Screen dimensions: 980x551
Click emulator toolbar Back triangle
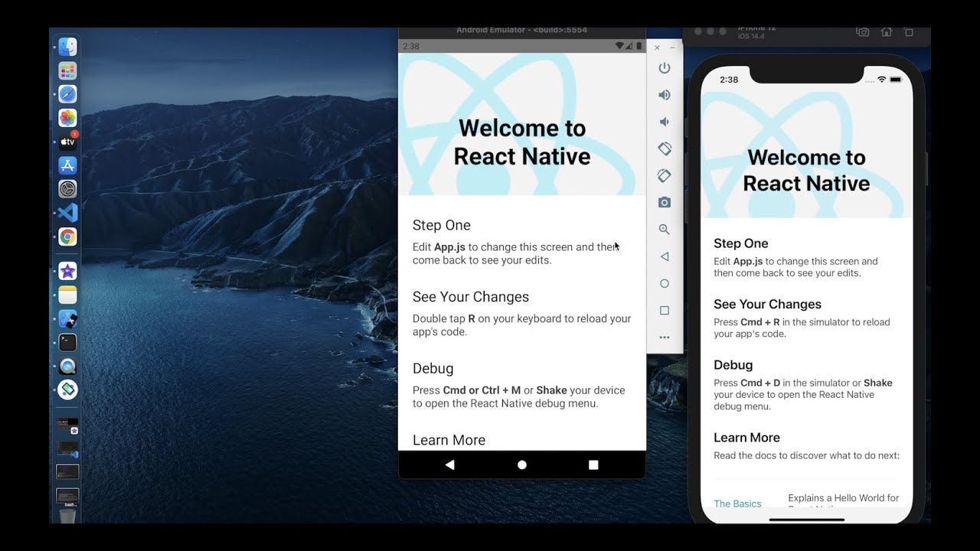(x=665, y=256)
